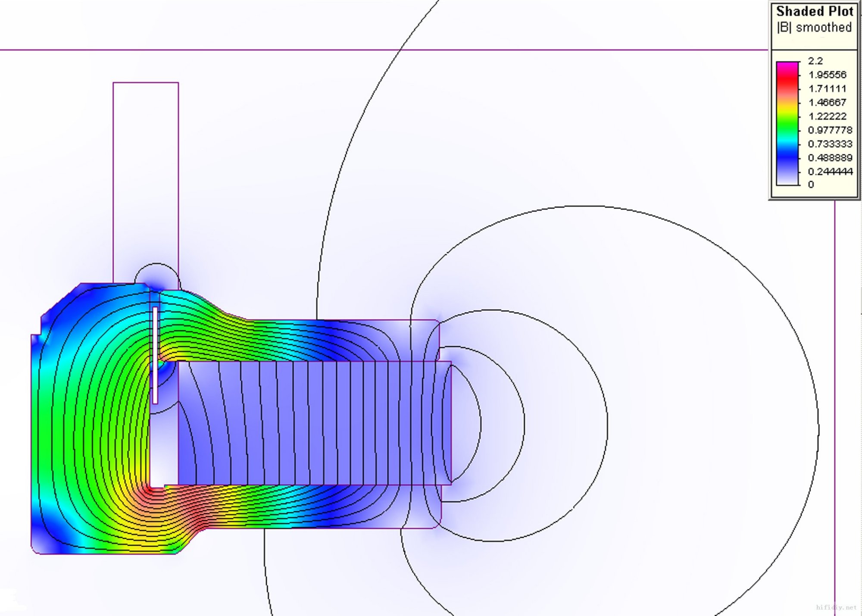Viewport: 862px width, 616px height.
Task: Select the |B| smoothed label in legend
Action: [814, 27]
